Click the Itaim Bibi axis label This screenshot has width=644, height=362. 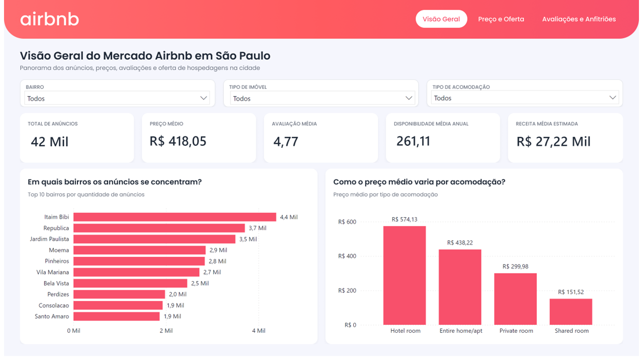(x=57, y=217)
